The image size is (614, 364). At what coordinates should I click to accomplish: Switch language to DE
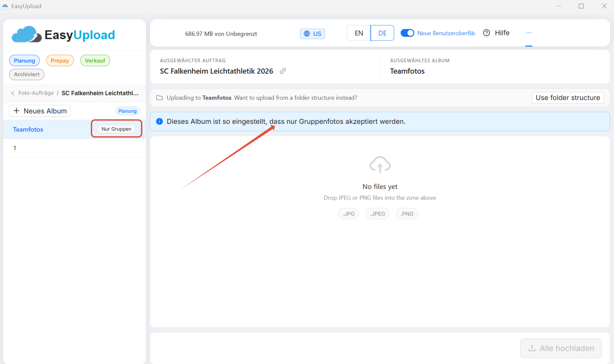coord(382,33)
